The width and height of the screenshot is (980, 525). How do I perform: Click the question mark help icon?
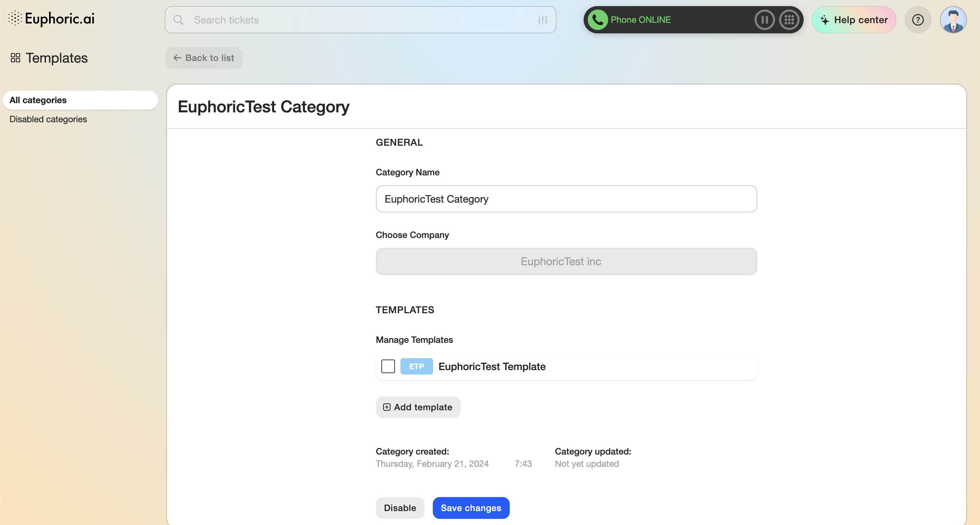[918, 20]
